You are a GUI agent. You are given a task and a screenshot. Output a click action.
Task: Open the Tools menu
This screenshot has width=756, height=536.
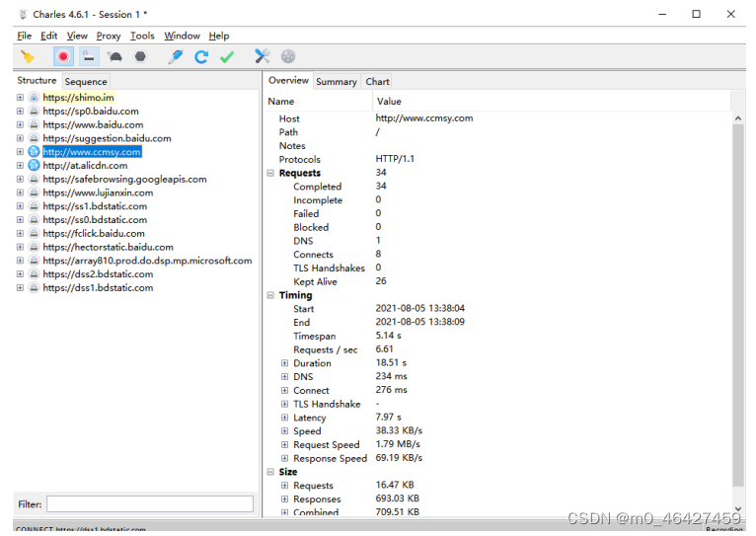click(142, 36)
